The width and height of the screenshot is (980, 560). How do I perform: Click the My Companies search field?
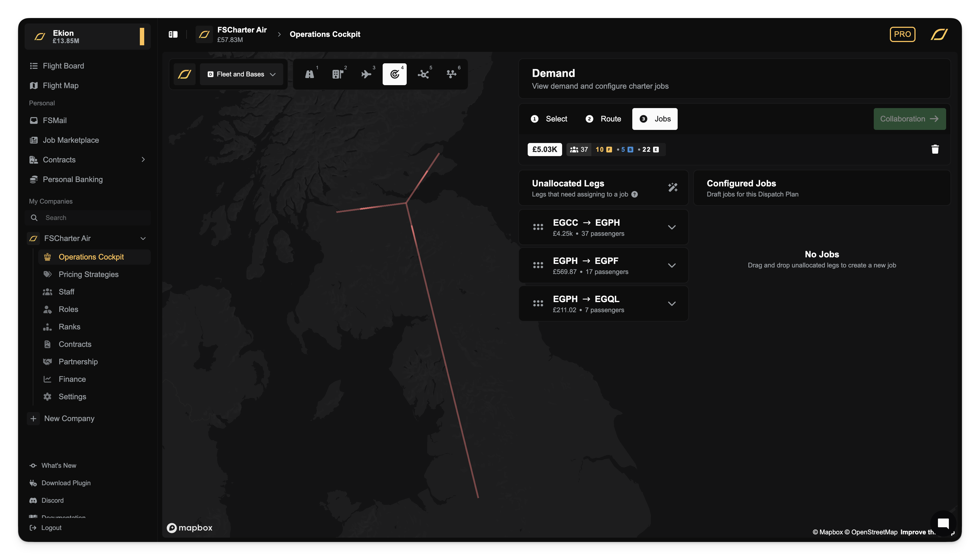[x=92, y=218]
